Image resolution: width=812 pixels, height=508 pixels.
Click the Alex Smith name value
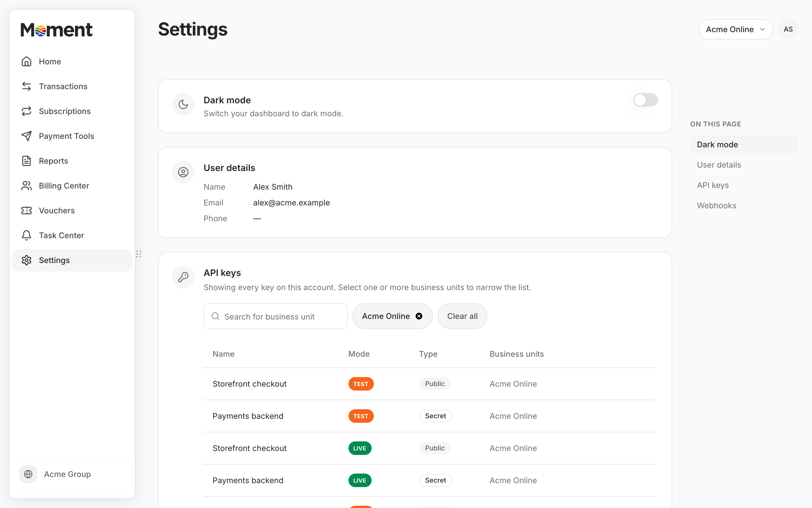pos(272,187)
